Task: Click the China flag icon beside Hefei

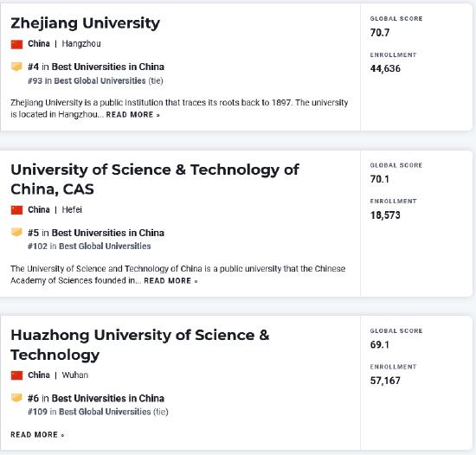Action: [16, 210]
